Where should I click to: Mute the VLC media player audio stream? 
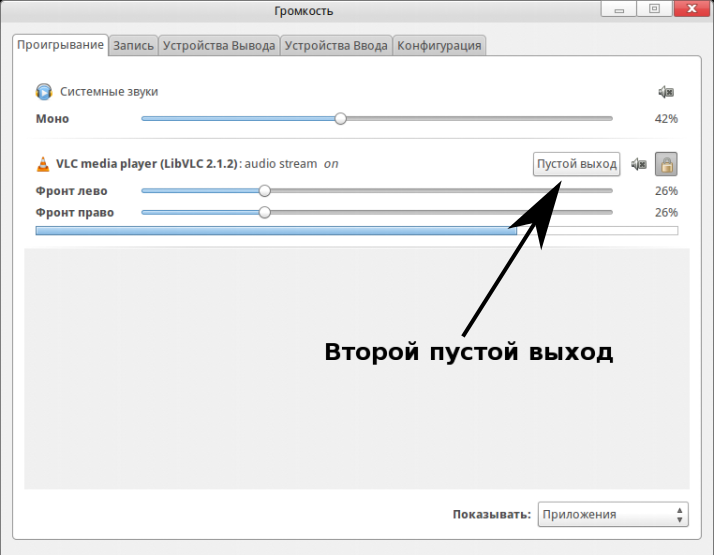click(639, 164)
